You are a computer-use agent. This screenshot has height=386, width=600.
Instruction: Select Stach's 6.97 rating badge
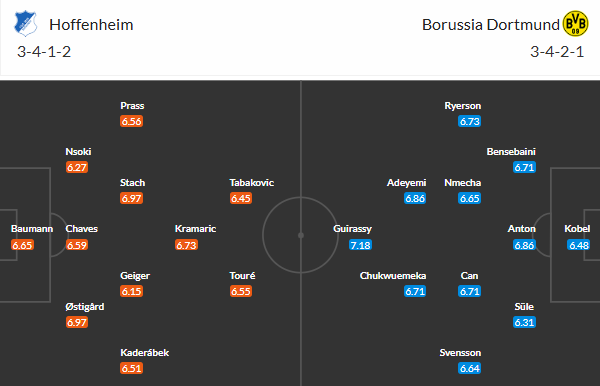(131, 199)
